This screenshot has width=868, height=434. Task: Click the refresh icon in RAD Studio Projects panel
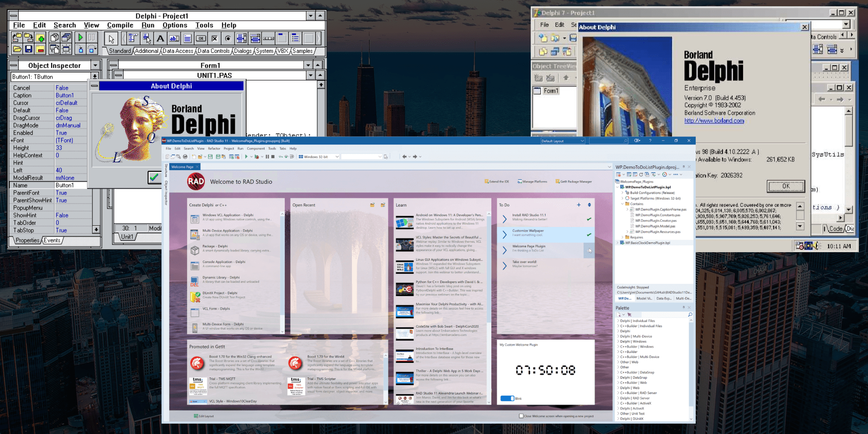(x=641, y=174)
